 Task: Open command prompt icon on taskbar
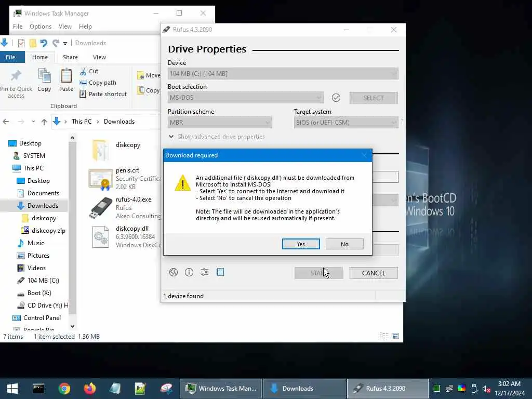[38, 389]
